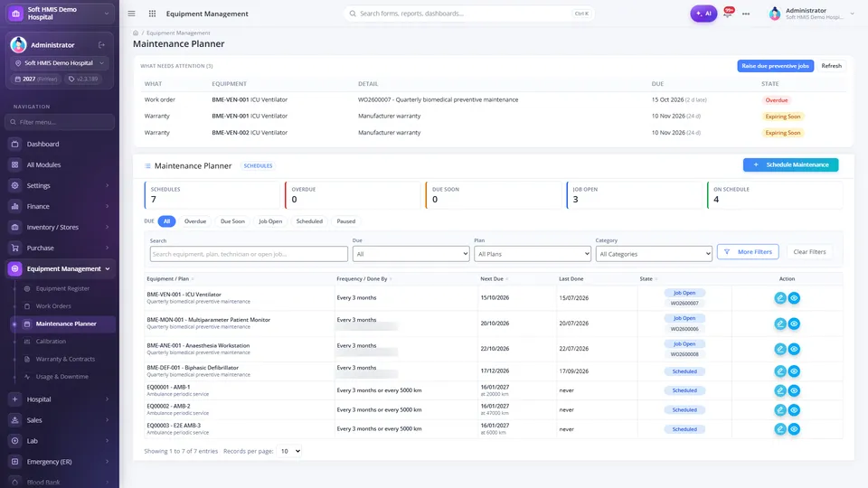868x488 pixels.
Task: Expand the Hospital sidebar menu
Action: click(60, 399)
